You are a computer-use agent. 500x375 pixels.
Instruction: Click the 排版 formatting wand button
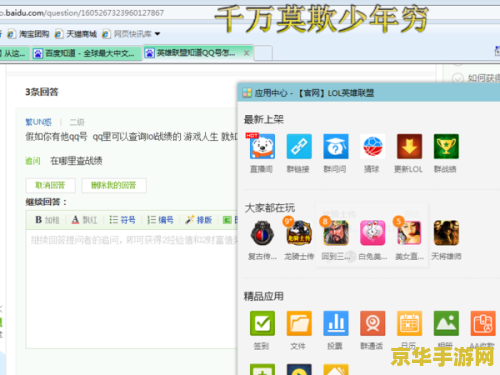[199, 220]
